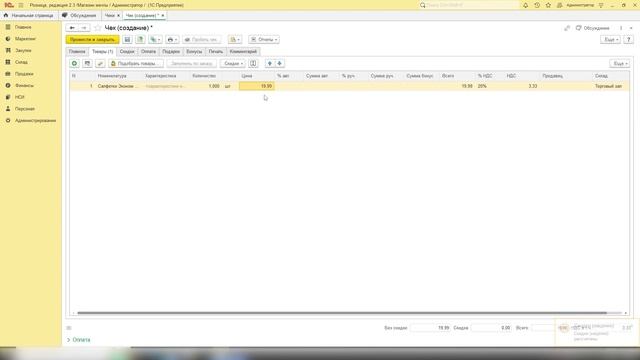Switch to Подарки tab
Viewport: 640px width, 360px height.
tap(171, 51)
